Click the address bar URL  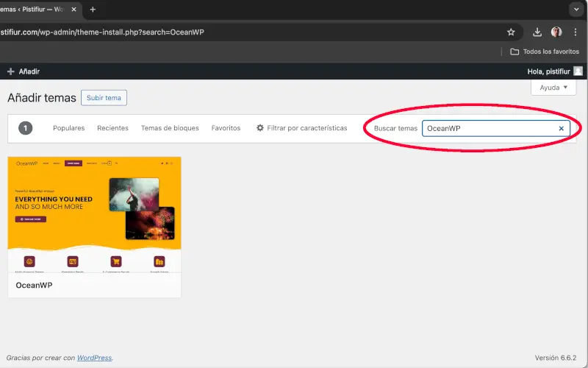click(x=102, y=32)
